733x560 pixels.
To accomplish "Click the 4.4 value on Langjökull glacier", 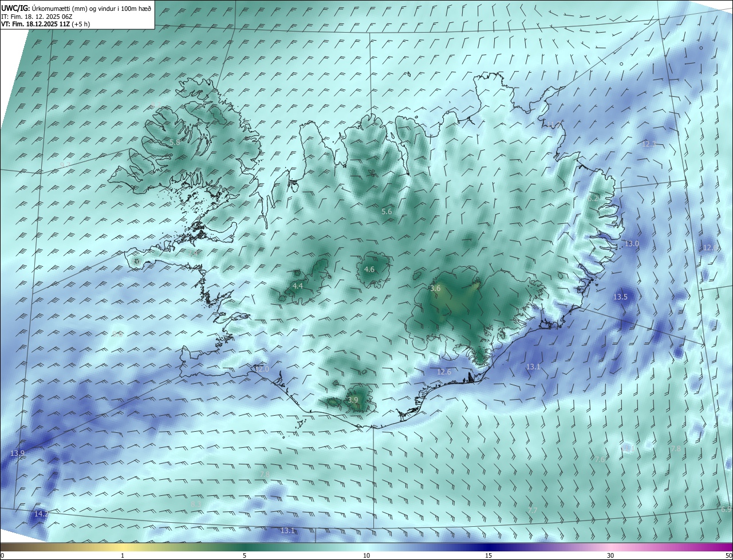I will coord(298,285).
